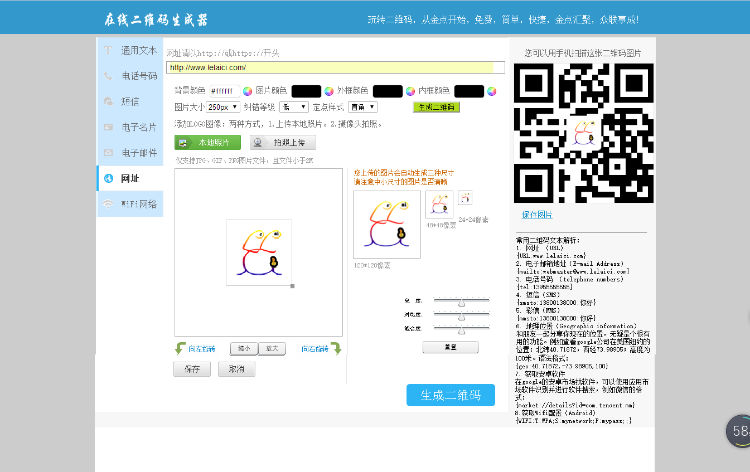
Task: Open the 外框颜色 color wheel picker
Action: coord(410,91)
